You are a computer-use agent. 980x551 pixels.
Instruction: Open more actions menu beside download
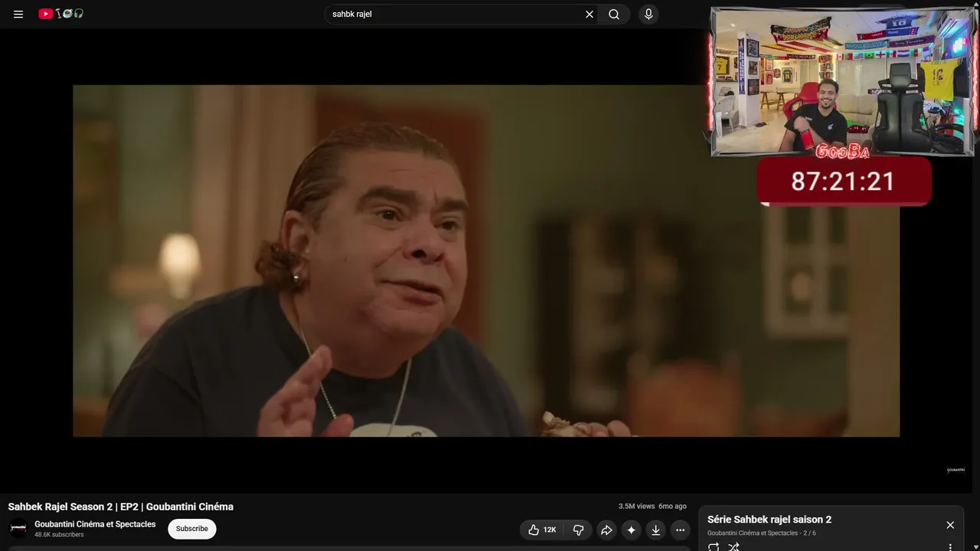coord(680,530)
